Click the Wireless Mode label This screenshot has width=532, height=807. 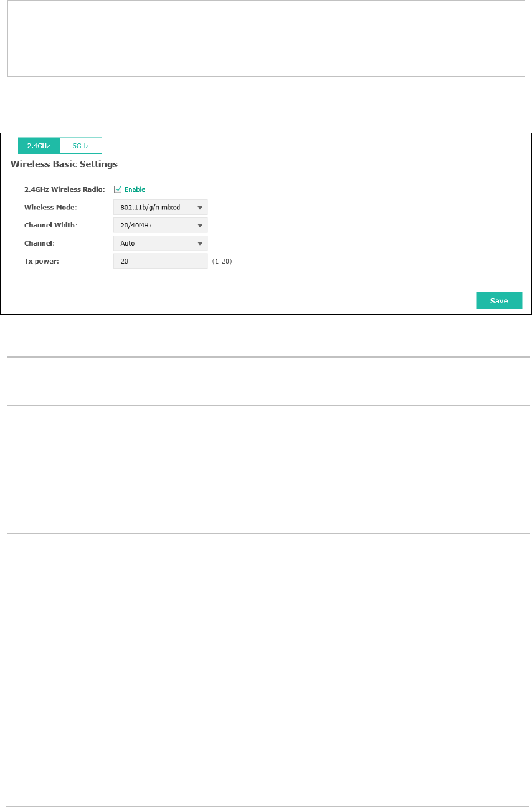(50, 208)
